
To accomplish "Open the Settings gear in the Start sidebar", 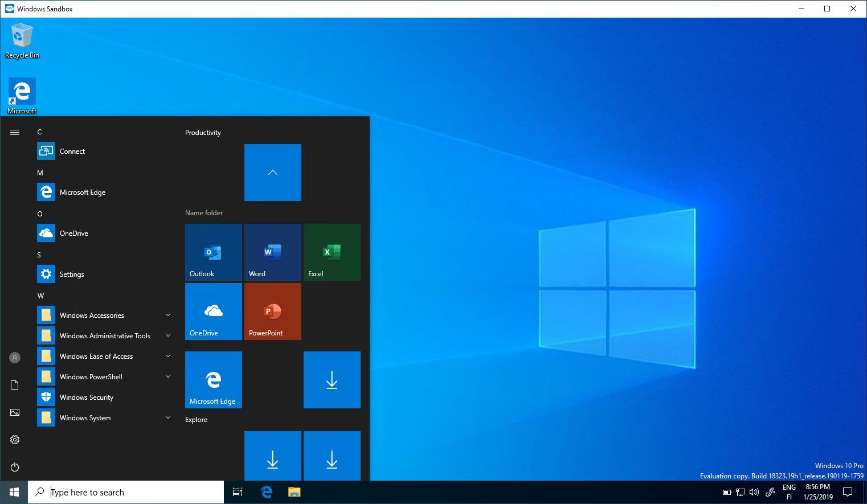I will click(x=15, y=440).
